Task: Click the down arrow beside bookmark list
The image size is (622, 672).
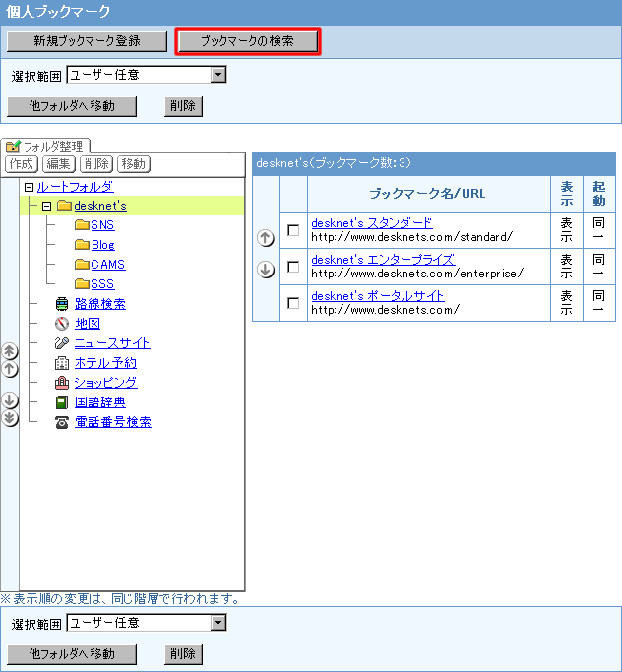Action: (x=266, y=271)
